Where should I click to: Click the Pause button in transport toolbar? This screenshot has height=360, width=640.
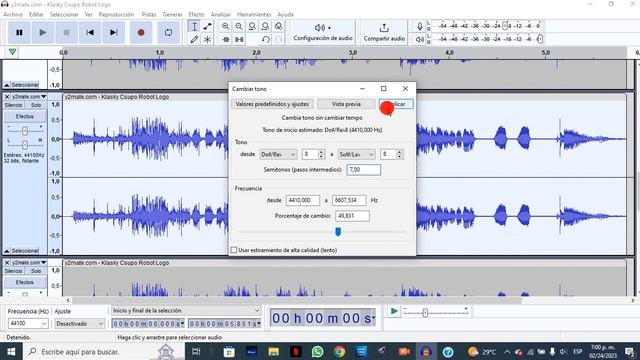(19, 32)
